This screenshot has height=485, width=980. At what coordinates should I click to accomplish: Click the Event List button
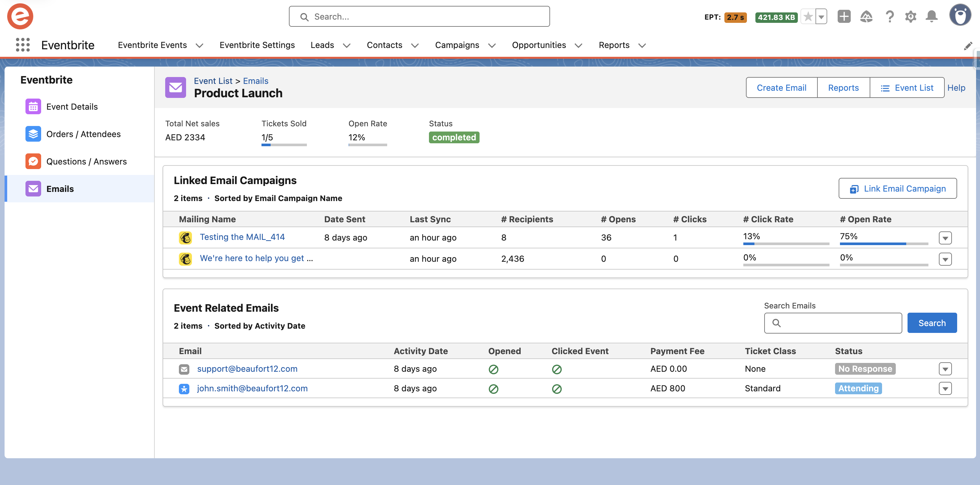[x=907, y=87]
